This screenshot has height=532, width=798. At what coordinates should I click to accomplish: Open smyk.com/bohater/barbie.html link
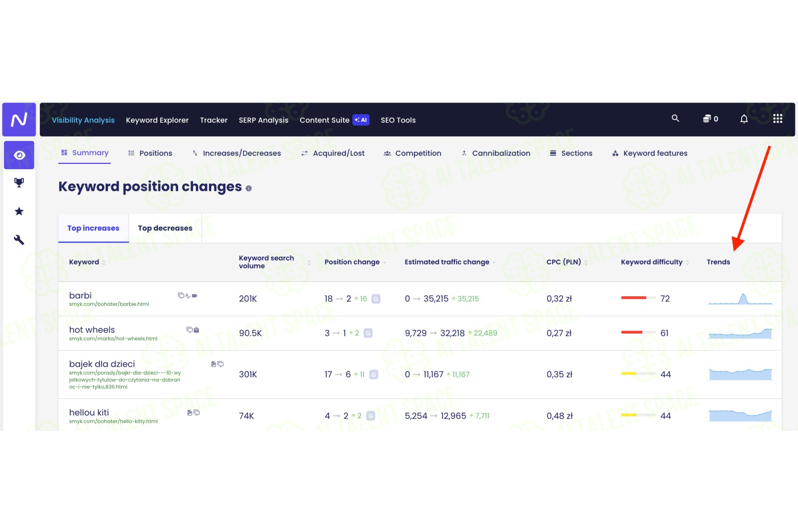[x=109, y=304]
